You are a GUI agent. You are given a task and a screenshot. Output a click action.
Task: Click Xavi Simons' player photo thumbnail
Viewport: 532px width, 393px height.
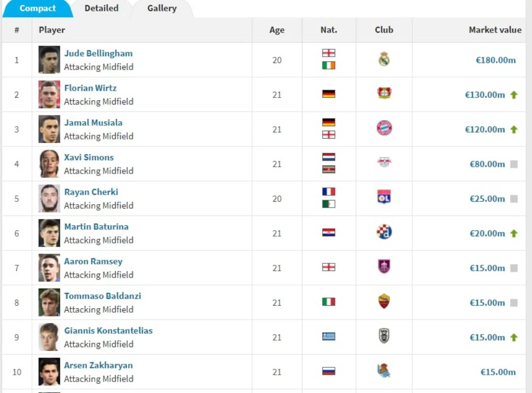pos(49,164)
